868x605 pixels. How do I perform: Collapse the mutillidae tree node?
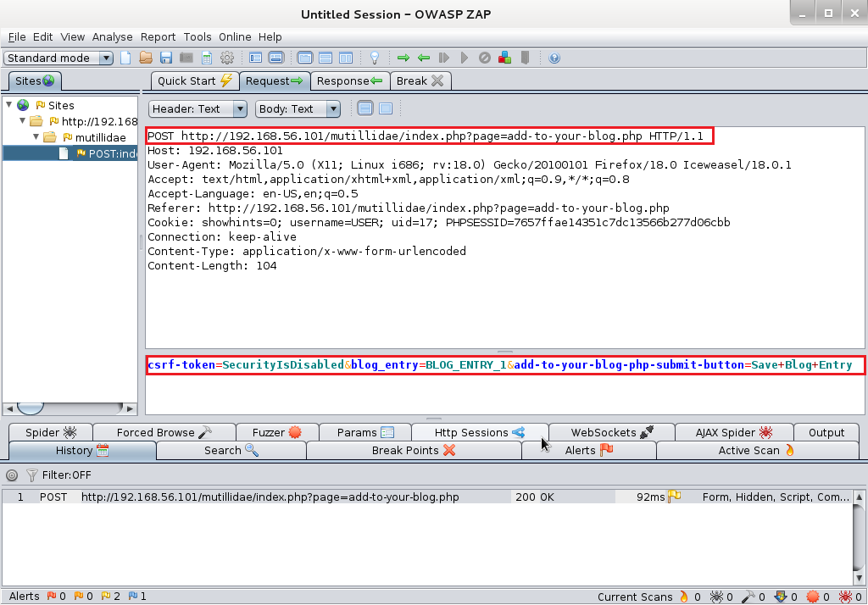[36, 137]
